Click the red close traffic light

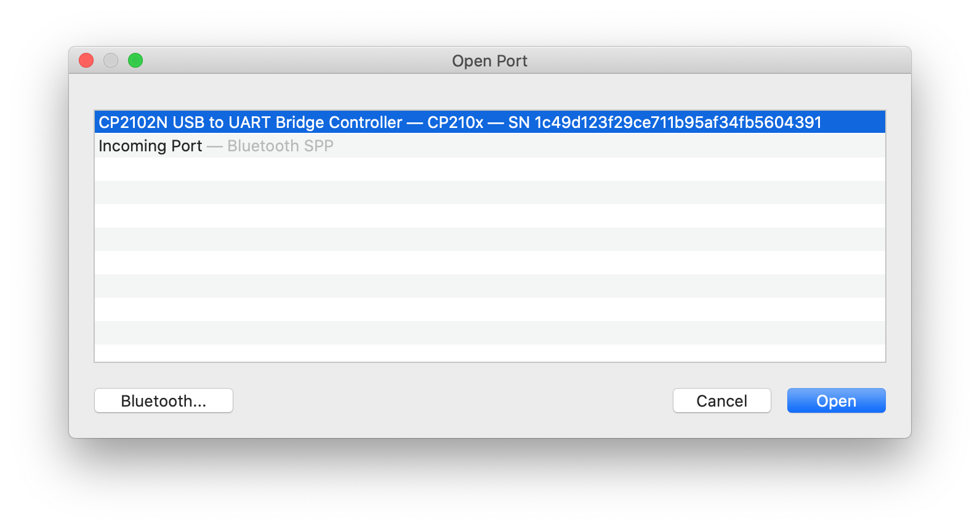point(86,60)
